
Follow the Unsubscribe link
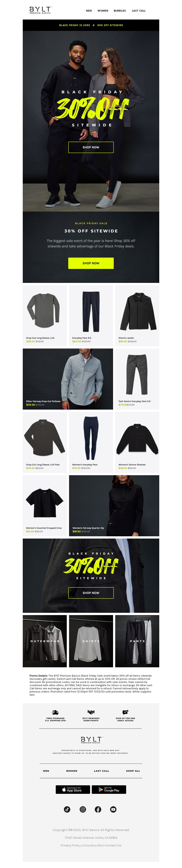pyautogui.click(x=93, y=845)
